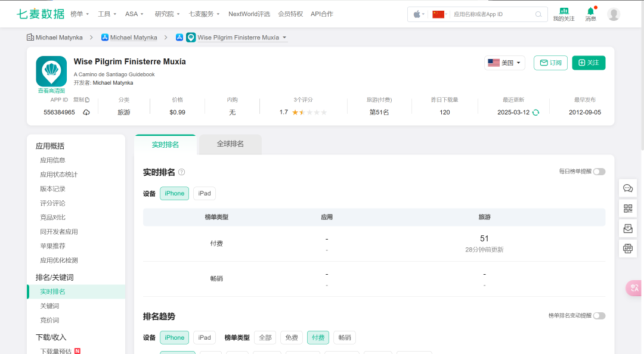Open 评分评论 in sidebar
644x354 pixels.
[x=52, y=203]
